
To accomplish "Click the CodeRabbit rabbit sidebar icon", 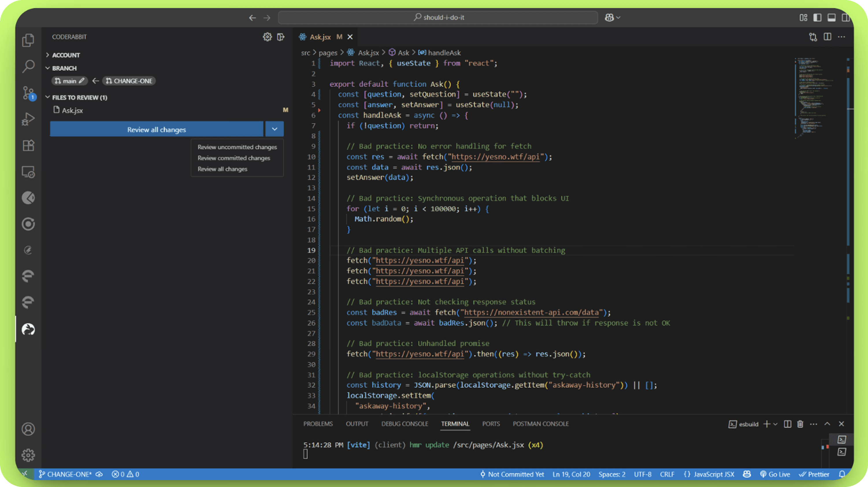I will point(28,329).
